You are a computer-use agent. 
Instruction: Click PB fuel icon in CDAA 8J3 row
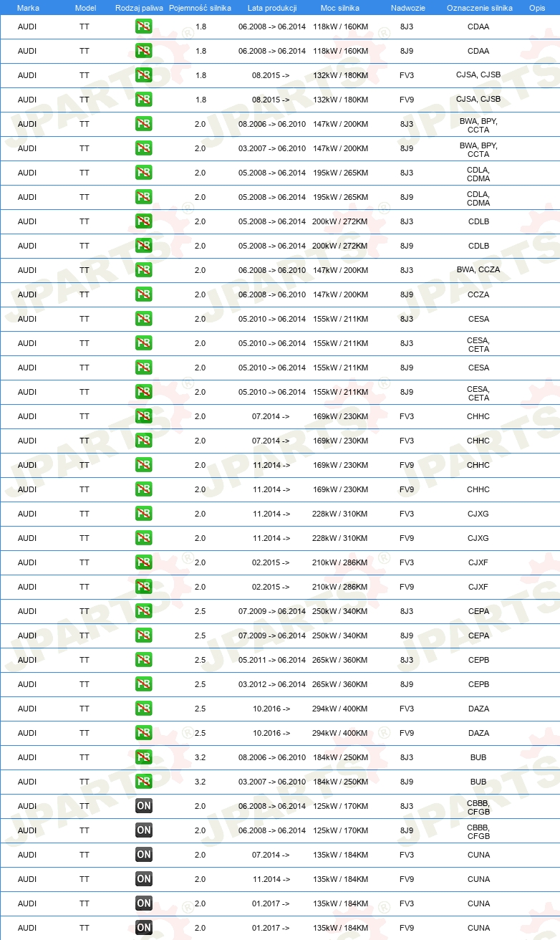143,27
